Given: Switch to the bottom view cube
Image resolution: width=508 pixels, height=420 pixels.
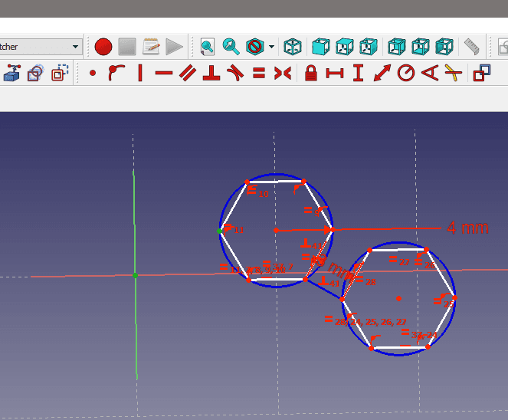Looking at the screenshot, I should point(421,47).
